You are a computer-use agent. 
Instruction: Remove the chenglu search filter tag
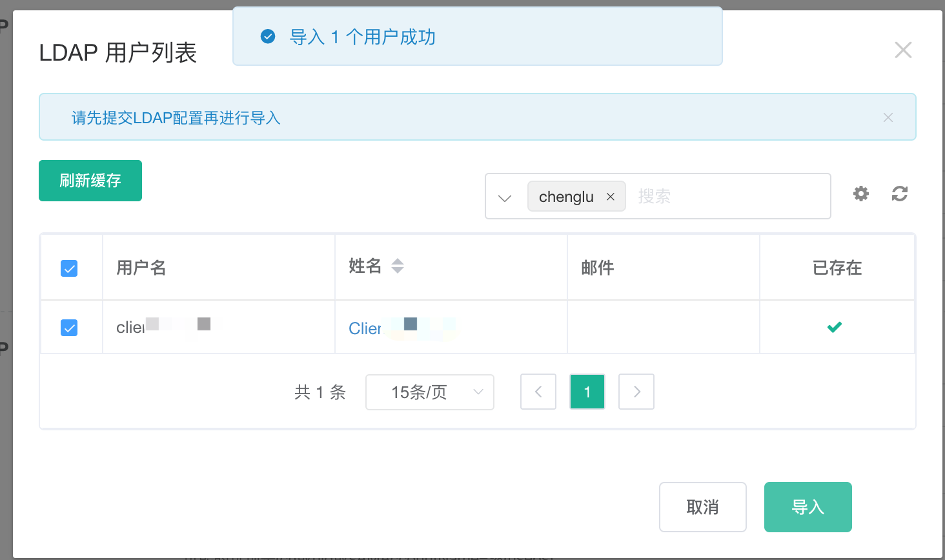tap(611, 196)
